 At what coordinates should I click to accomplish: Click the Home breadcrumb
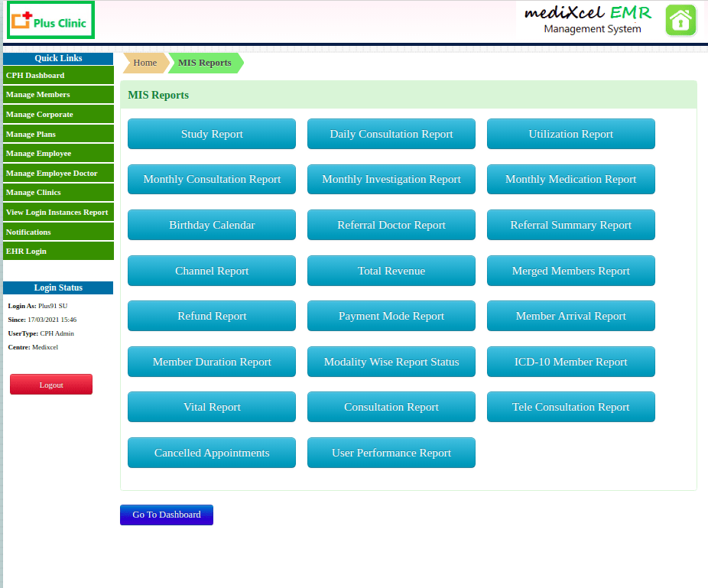(x=145, y=63)
